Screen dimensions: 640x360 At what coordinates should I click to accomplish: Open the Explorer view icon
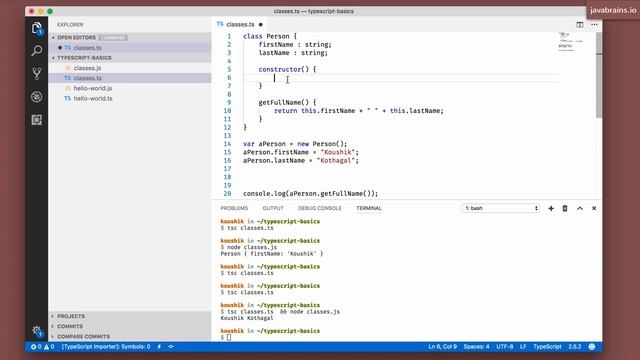click(x=37, y=28)
